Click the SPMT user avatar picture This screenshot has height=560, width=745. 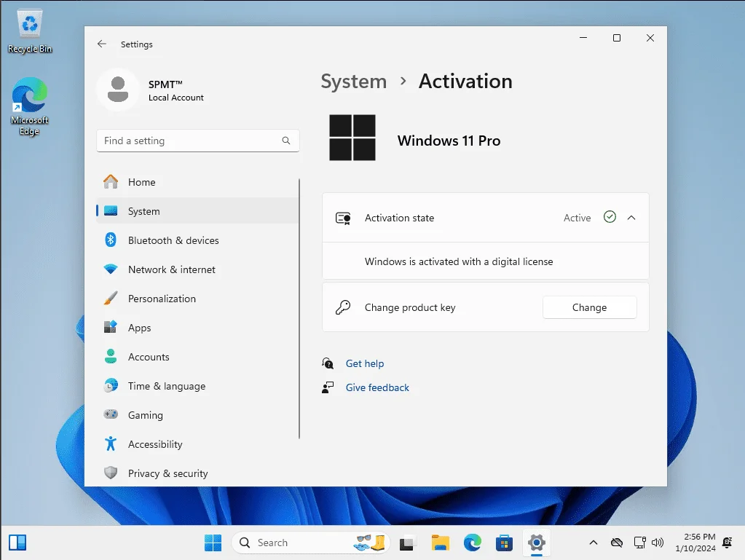coord(118,90)
